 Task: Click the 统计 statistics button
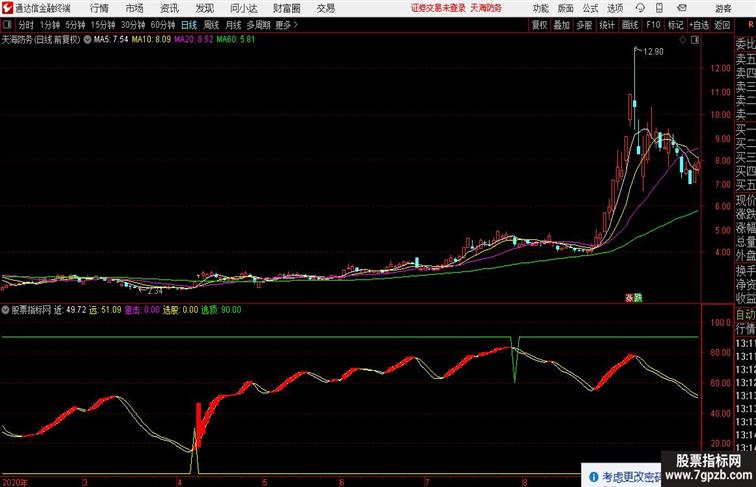pos(607,25)
